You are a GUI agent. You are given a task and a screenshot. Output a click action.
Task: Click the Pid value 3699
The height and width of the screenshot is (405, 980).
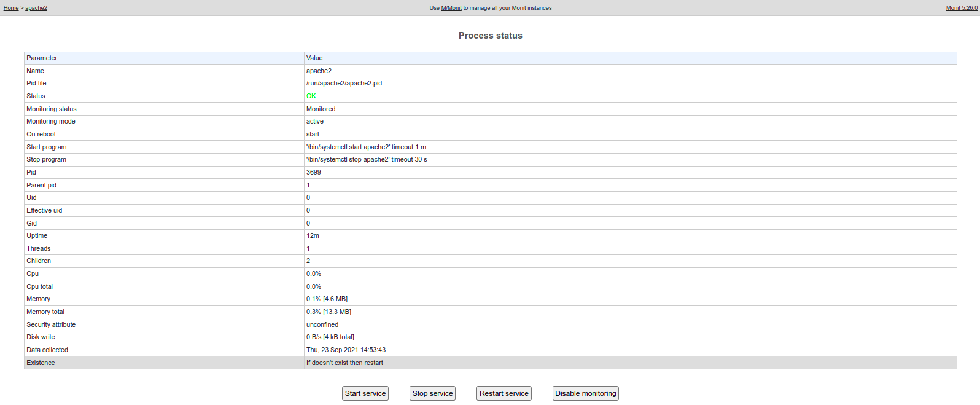pos(314,172)
